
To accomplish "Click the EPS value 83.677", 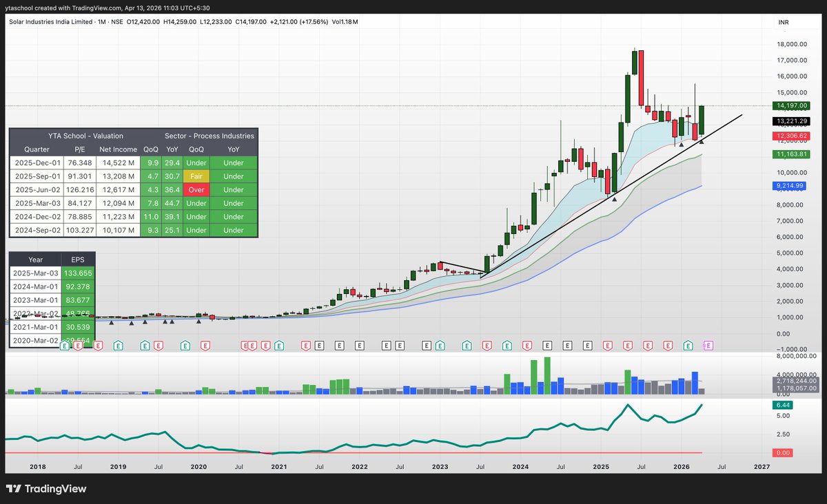I will 79,300.
